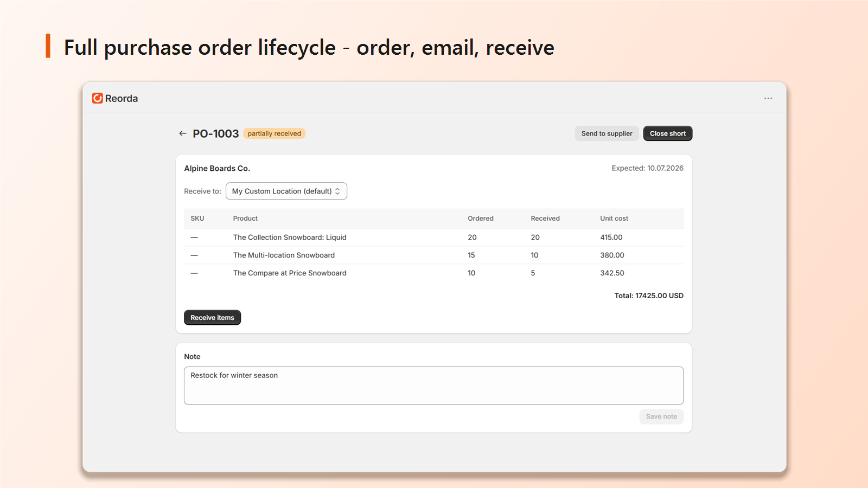
Task: Select the PO-1003 heading
Action: (215, 133)
